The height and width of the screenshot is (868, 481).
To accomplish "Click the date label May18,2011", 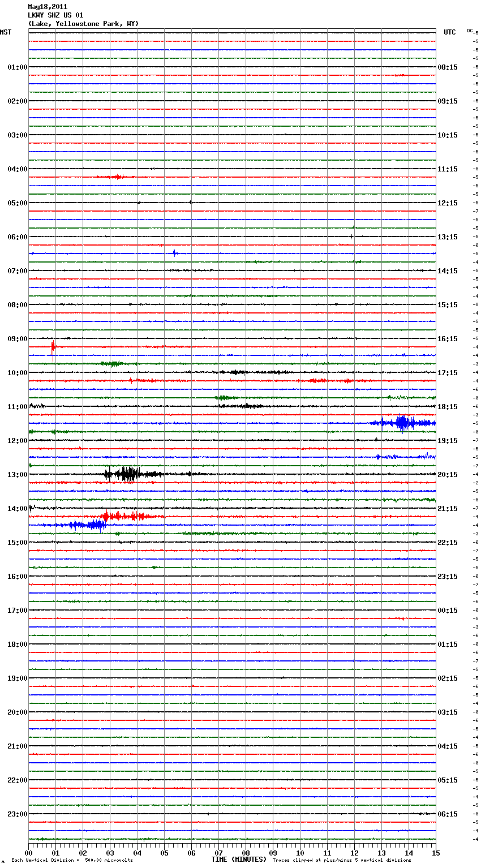I will point(48,7).
